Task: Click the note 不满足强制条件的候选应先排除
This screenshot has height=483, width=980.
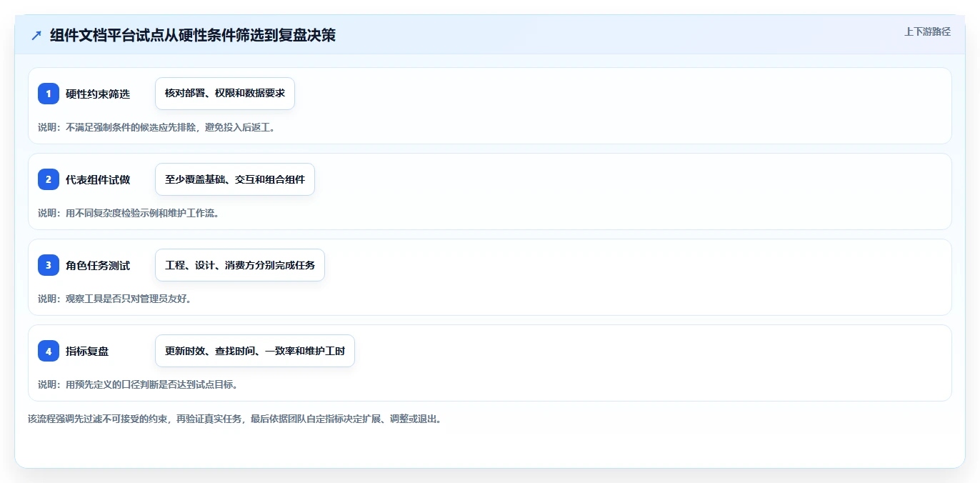Action: [156, 127]
